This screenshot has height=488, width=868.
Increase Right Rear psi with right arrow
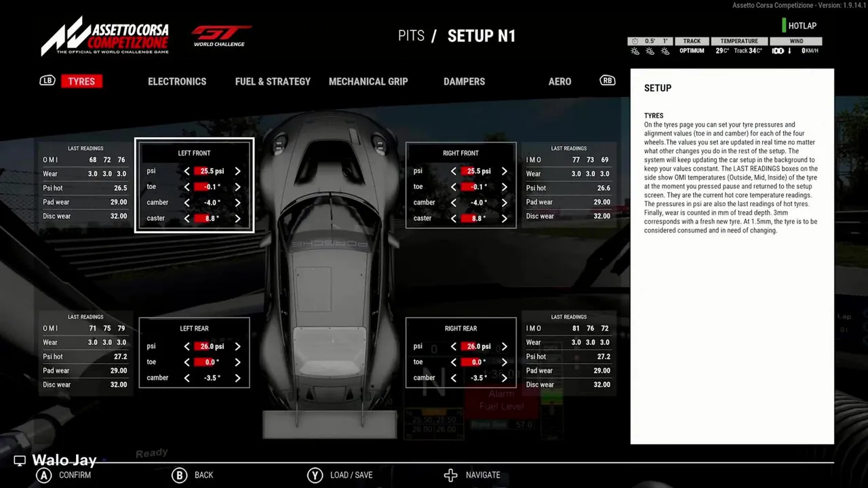tap(504, 346)
